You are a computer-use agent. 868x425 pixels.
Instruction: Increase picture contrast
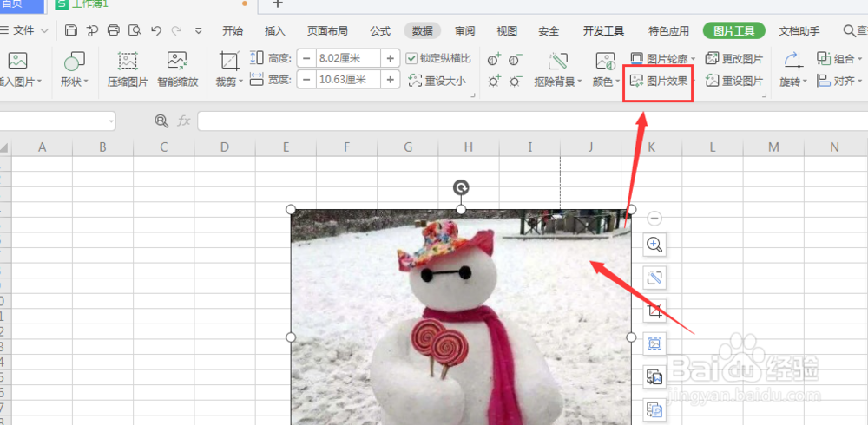[x=495, y=59]
